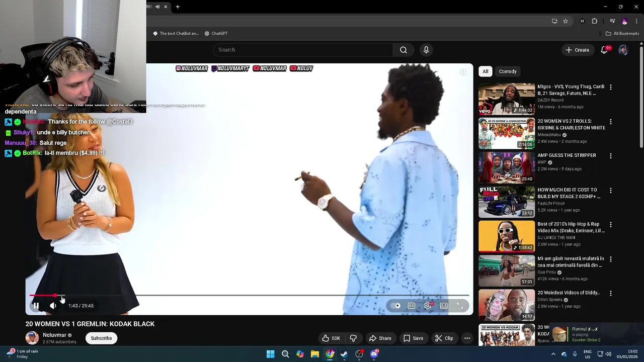Open the YouTube account avatar menu
The width and height of the screenshot is (644, 362).
pos(623,50)
